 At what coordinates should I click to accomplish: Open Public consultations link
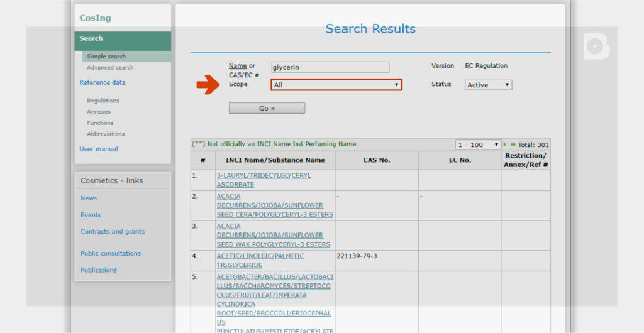click(x=111, y=253)
